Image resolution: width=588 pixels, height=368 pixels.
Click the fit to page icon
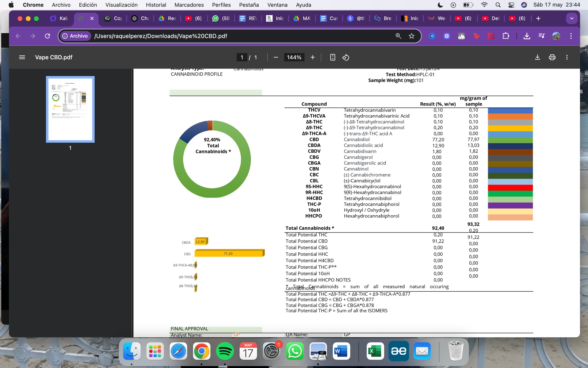pyautogui.click(x=333, y=57)
